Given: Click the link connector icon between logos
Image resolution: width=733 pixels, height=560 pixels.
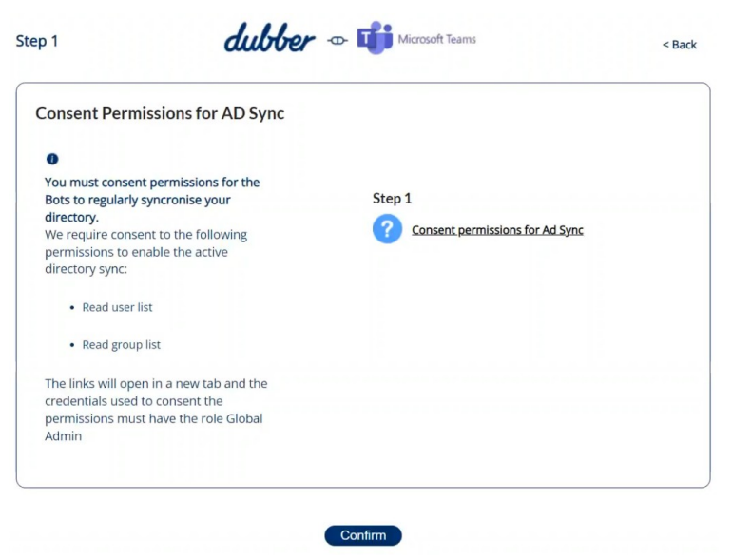Looking at the screenshot, I should pyautogui.click(x=338, y=41).
